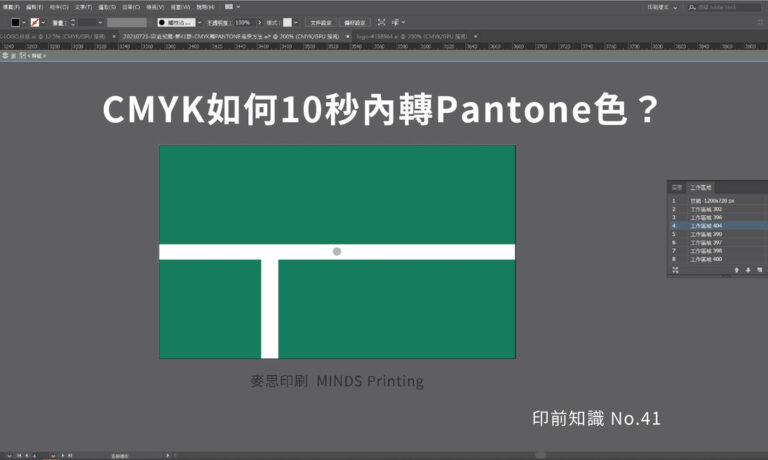The width and height of the screenshot is (768, 460).
Task: Open the graphic style swatch dropdown
Action: tap(297, 21)
